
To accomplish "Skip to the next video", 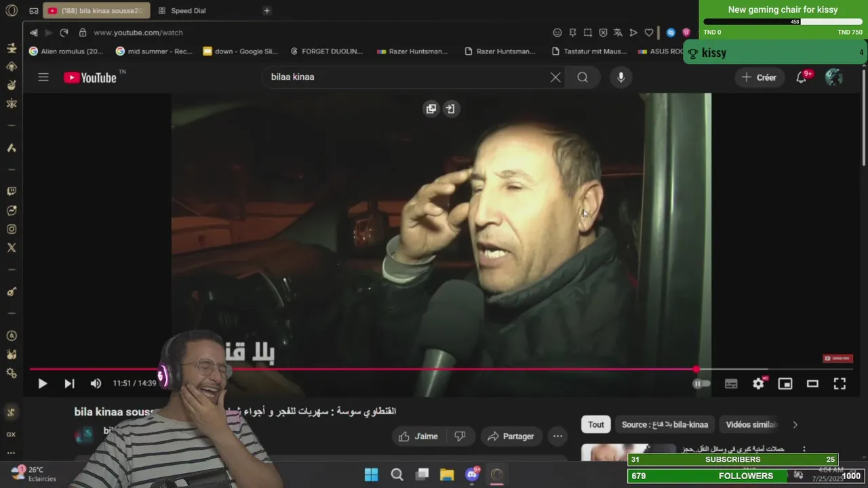I will [x=69, y=384].
